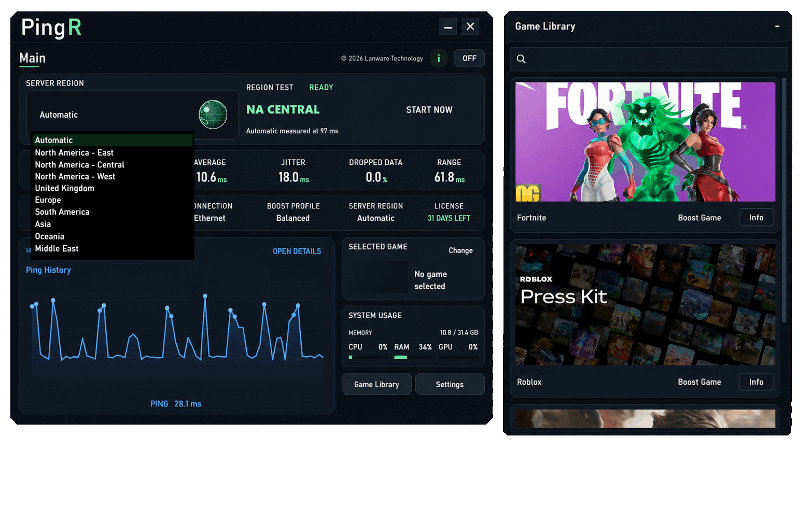Image resolution: width=812 pixels, height=521 pixels.
Task: Click the RAM usage bar
Action: pos(413,357)
